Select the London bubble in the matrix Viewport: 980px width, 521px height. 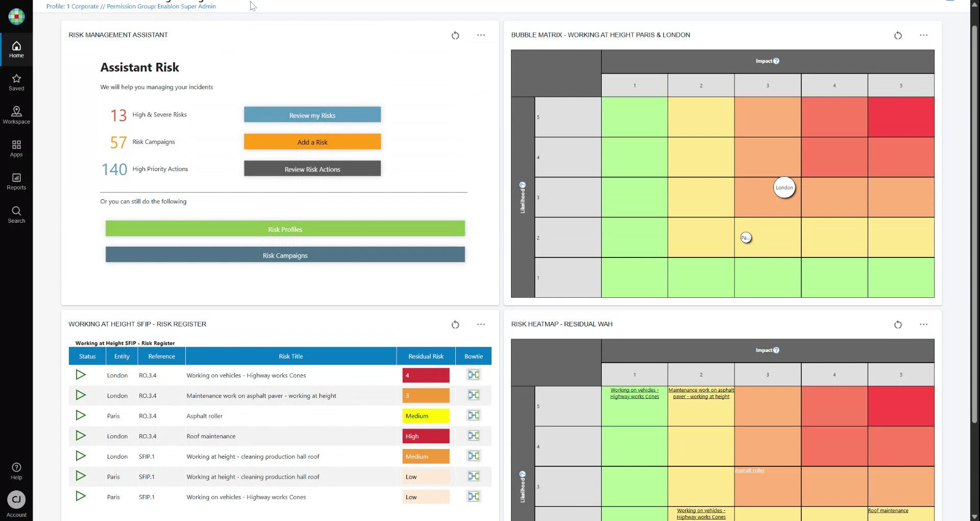click(784, 187)
